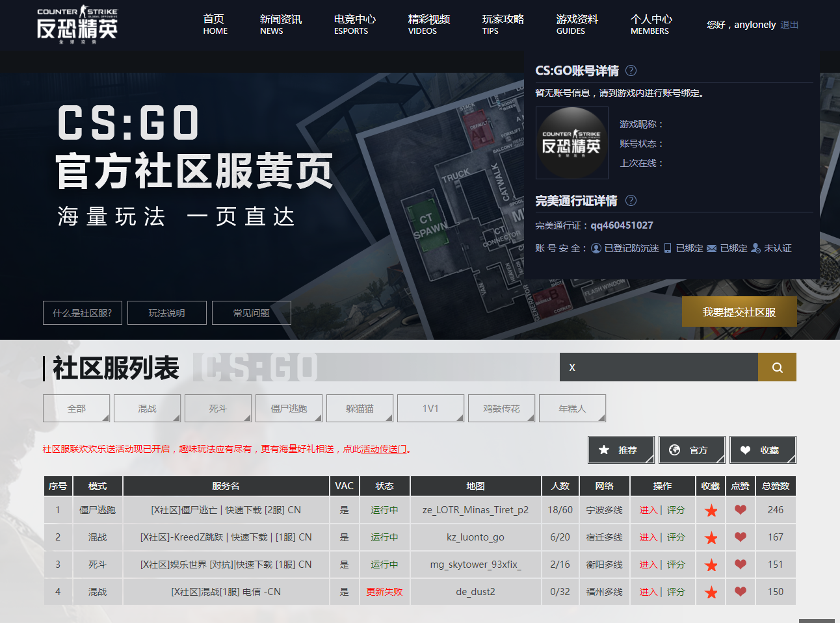
Task: Toggle favorite star for de_dust2 server
Action: tap(711, 592)
